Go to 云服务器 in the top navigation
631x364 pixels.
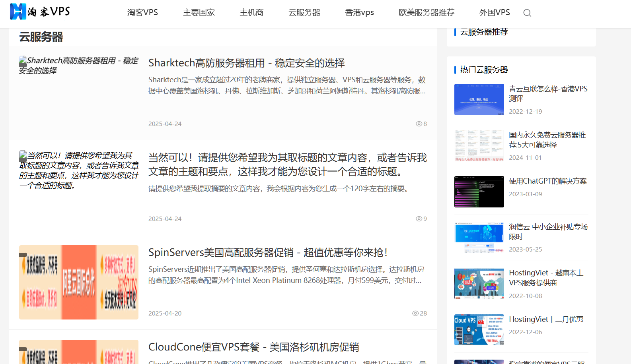304,12
